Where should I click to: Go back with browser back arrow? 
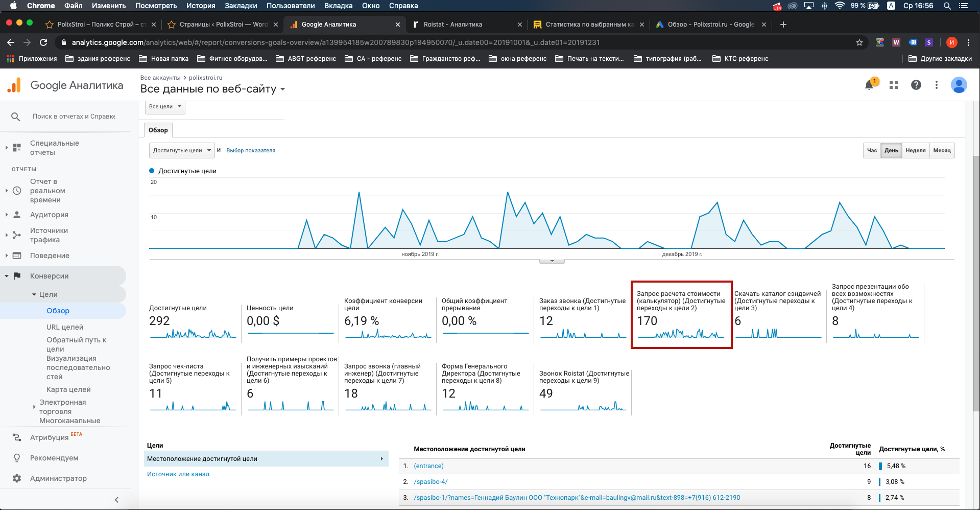pyautogui.click(x=11, y=42)
